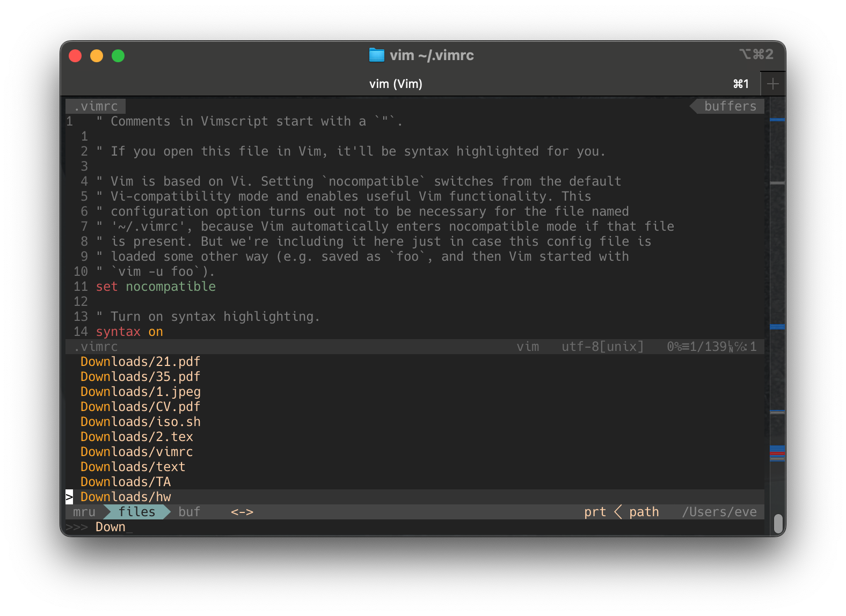
Task: Click the terminal scrollbar thumb
Action: tap(778, 523)
